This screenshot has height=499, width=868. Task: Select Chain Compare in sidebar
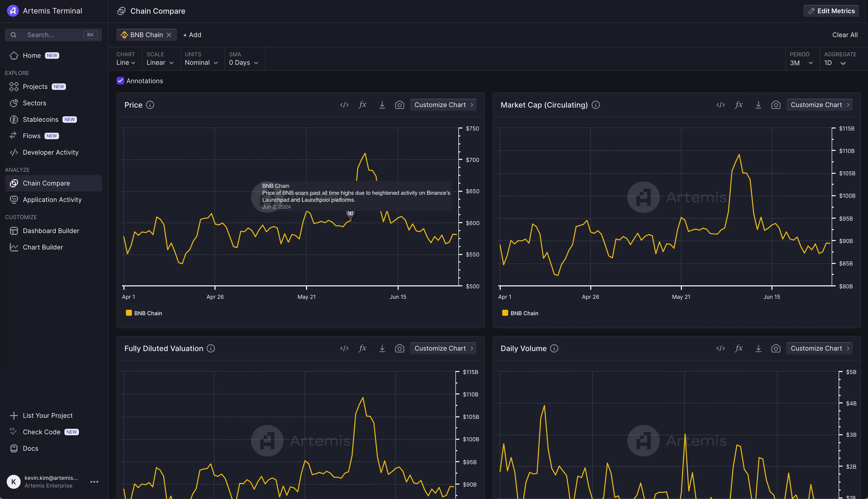coord(54,183)
